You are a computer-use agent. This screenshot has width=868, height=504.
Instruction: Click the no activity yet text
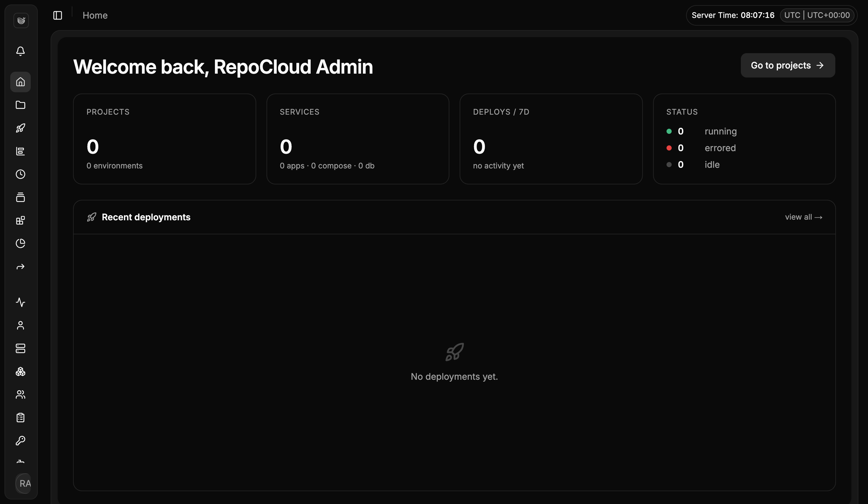(x=498, y=166)
